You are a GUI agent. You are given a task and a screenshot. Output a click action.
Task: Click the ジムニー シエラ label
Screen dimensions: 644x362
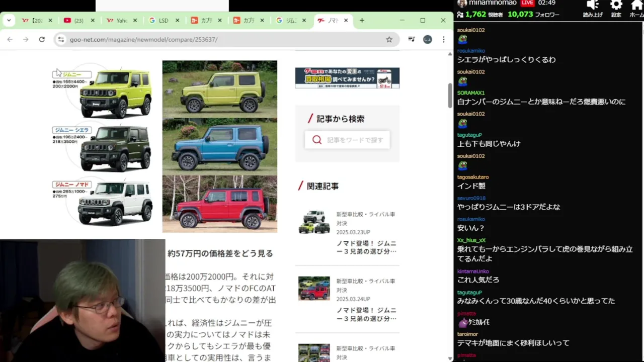(x=71, y=130)
